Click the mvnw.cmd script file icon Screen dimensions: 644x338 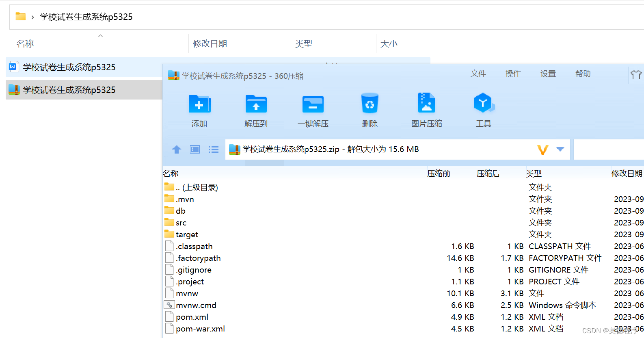169,305
